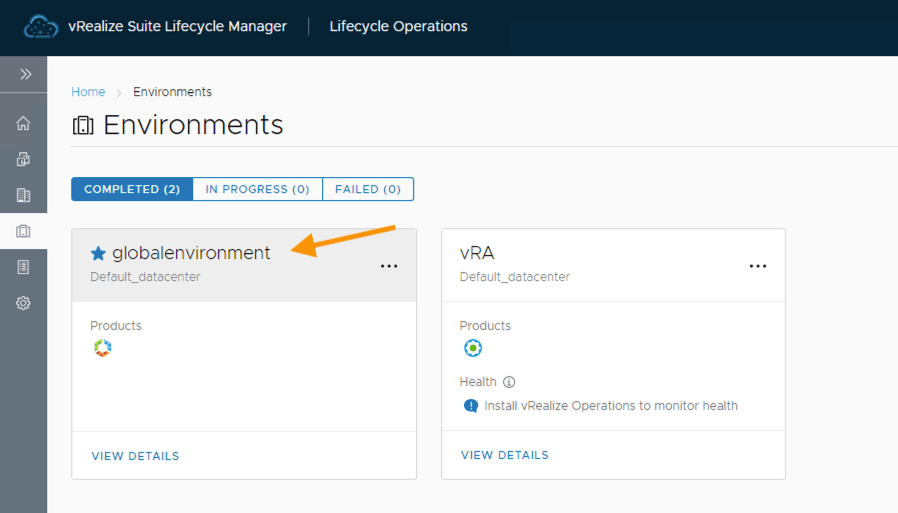The height and width of the screenshot is (513, 898).
Task: Open Datacenters from the sidebar
Action: [23, 195]
